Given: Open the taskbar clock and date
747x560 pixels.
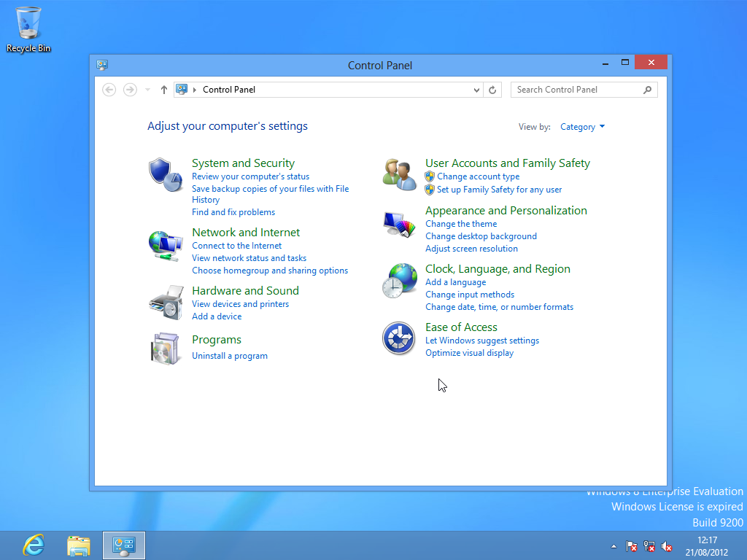Looking at the screenshot, I should click(x=707, y=546).
